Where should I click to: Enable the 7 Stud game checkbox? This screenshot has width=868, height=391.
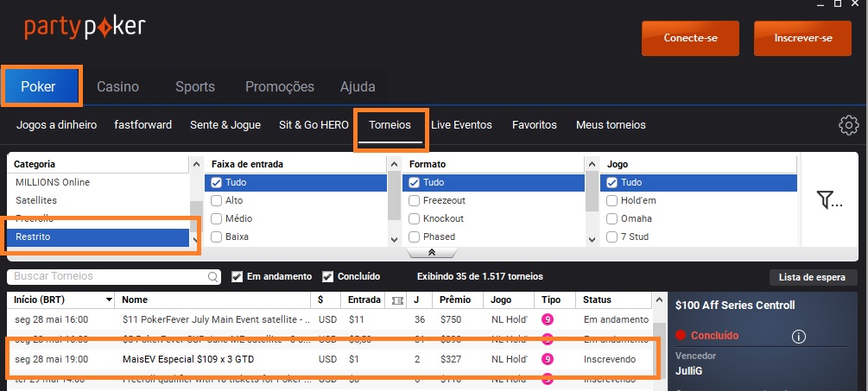pyautogui.click(x=611, y=236)
